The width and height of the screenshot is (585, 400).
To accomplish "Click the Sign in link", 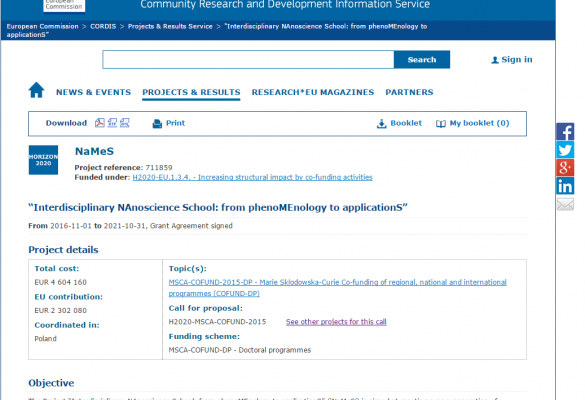I will [x=516, y=60].
